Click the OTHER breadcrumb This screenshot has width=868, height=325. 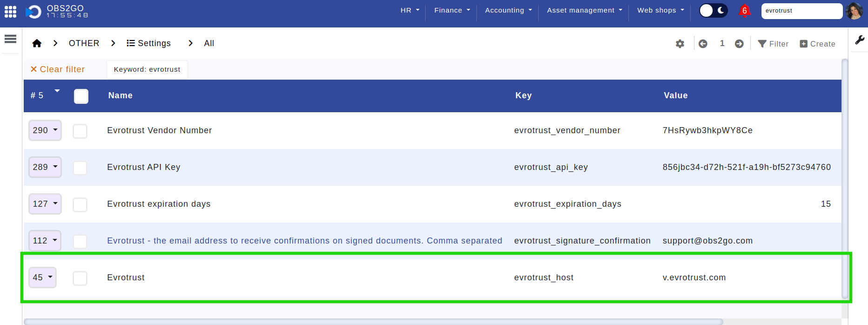point(84,43)
